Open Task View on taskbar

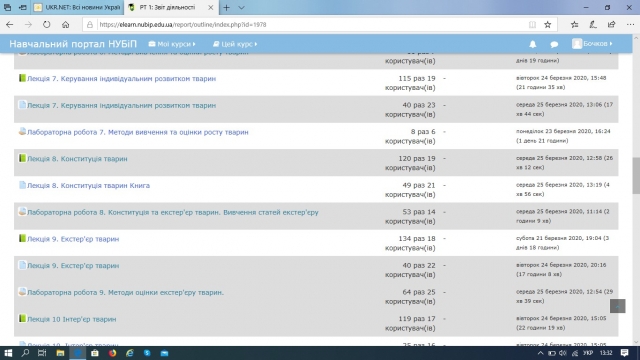[x=42, y=353]
